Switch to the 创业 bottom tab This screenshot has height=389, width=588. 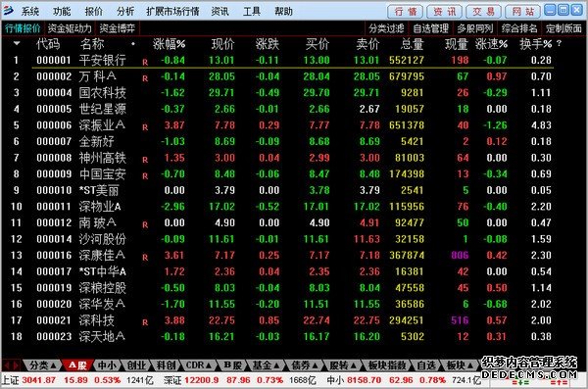click(x=136, y=365)
